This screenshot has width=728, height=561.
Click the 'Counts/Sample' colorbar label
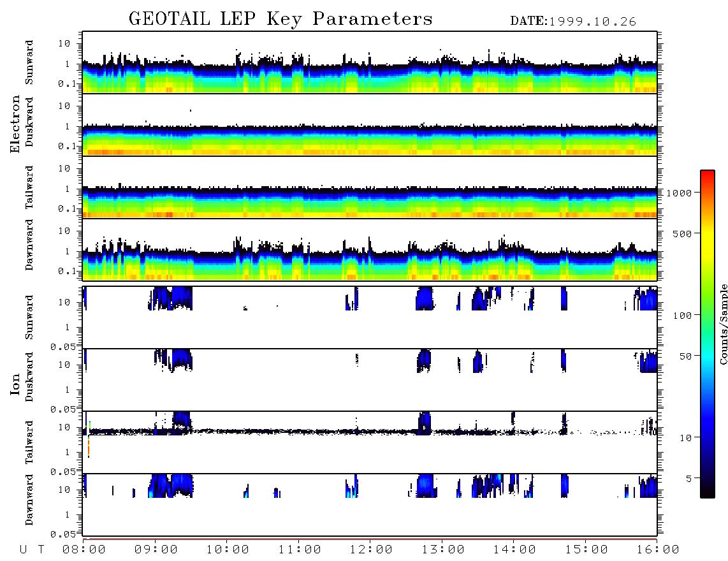click(723, 324)
